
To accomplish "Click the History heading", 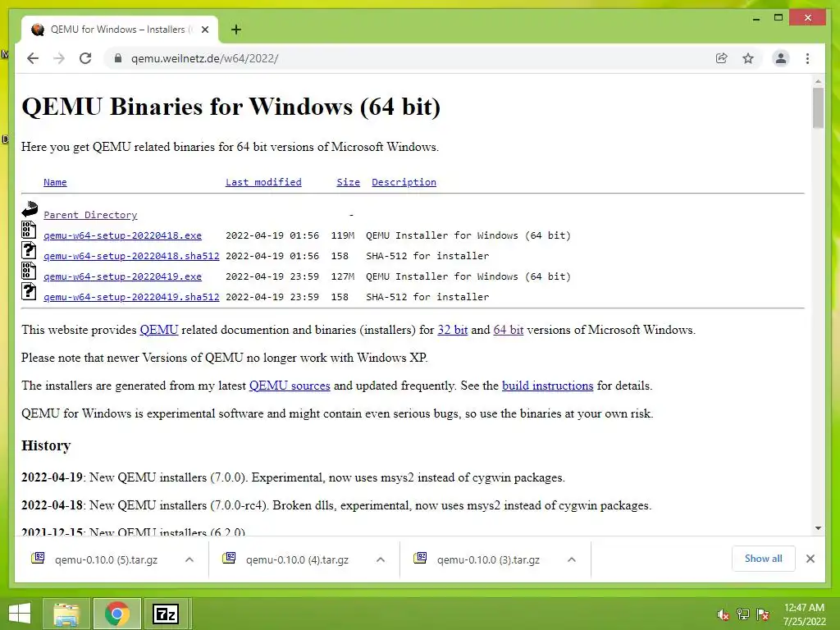I will pos(46,445).
